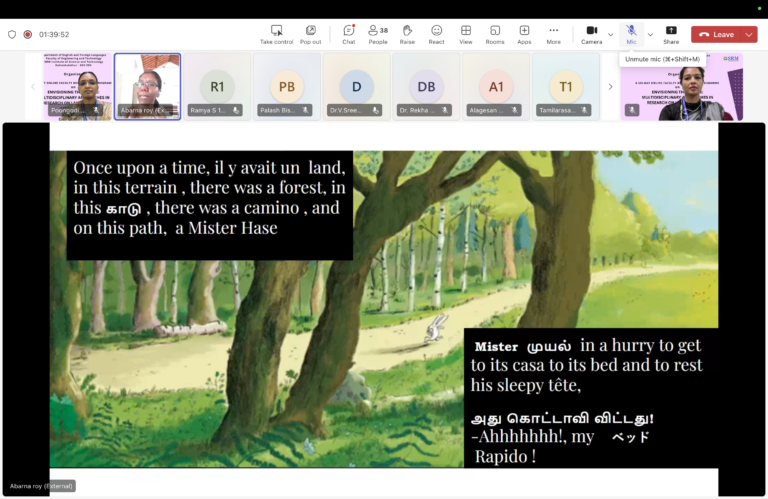Show the People participants list
768x499 pixels.
[378, 34]
